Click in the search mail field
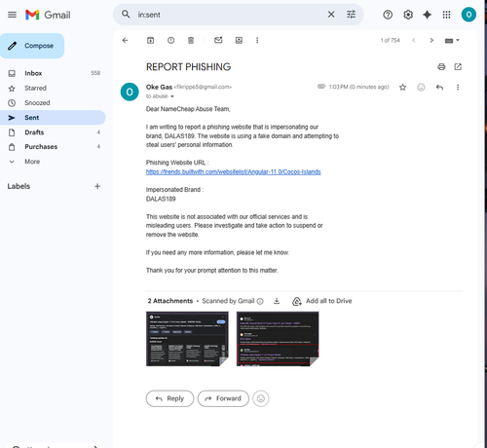This screenshot has width=487, height=448. 229,15
